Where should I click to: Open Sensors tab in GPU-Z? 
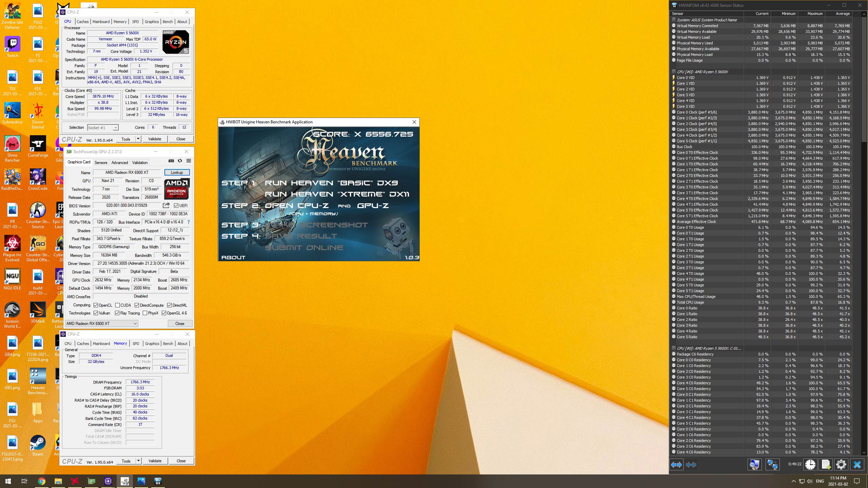(x=101, y=163)
